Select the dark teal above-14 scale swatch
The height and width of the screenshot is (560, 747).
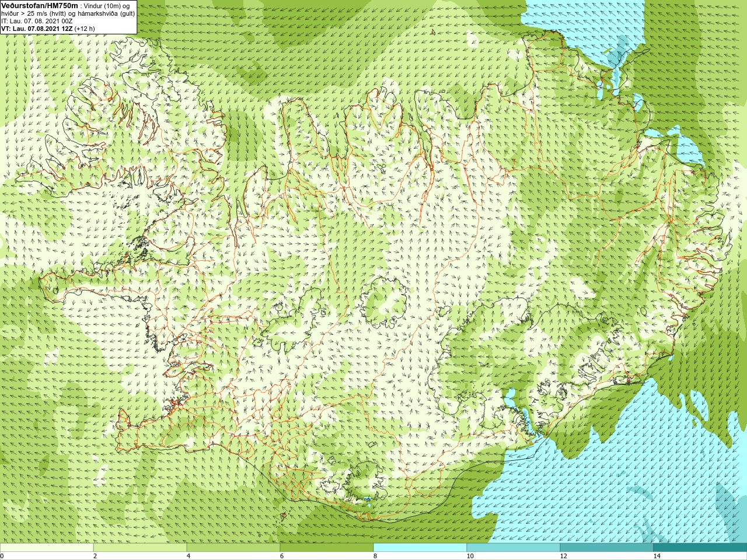tap(700, 547)
